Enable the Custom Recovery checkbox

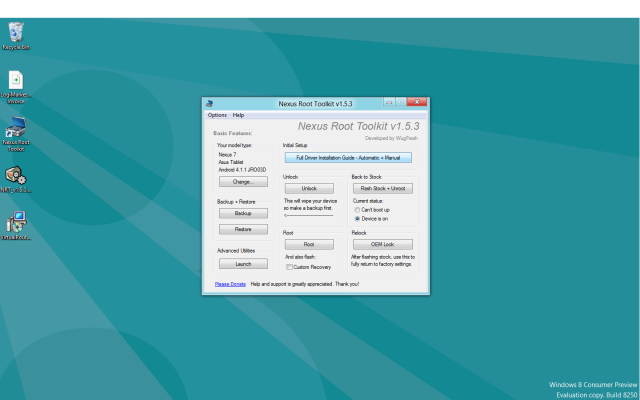pos(289,267)
